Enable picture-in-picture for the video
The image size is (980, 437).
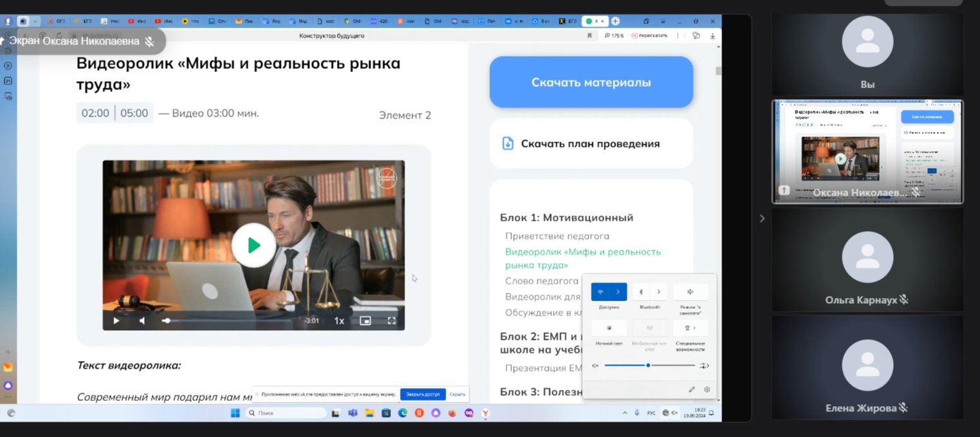point(365,321)
